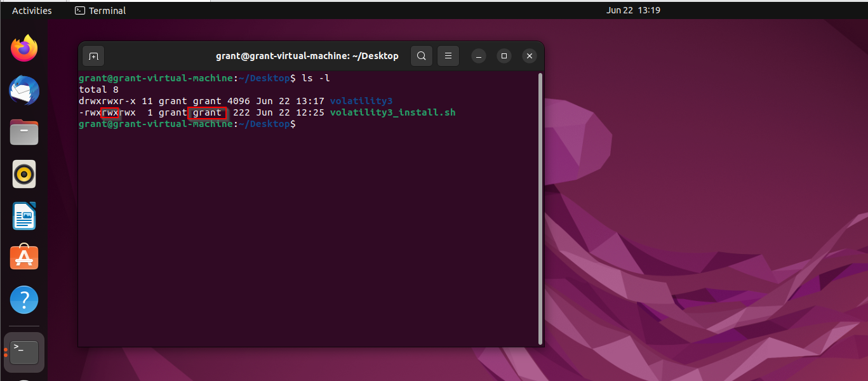868x381 pixels.
Task: Start Rhythmbox music player
Action: point(23,173)
